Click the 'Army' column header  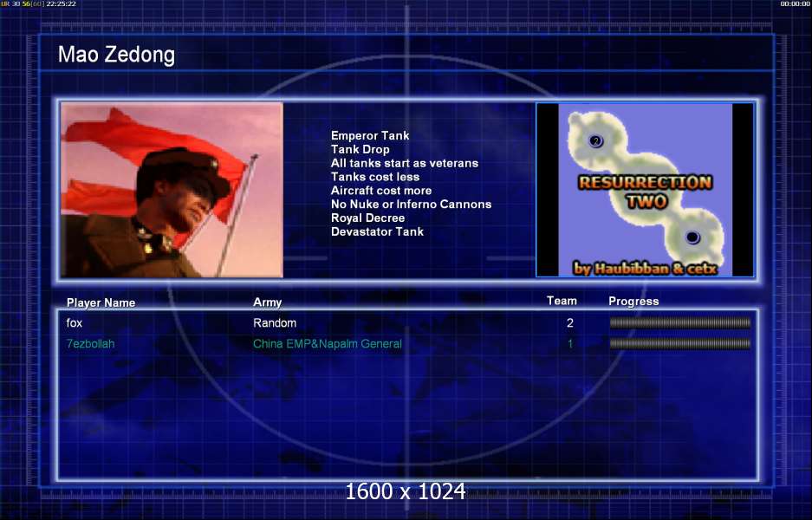pyautogui.click(x=267, y=302)
